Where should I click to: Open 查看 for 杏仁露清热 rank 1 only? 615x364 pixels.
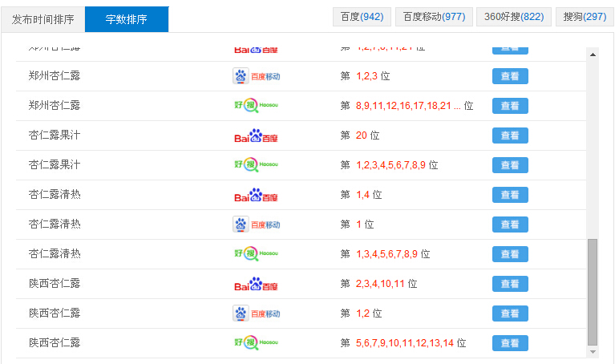(510, 224)
